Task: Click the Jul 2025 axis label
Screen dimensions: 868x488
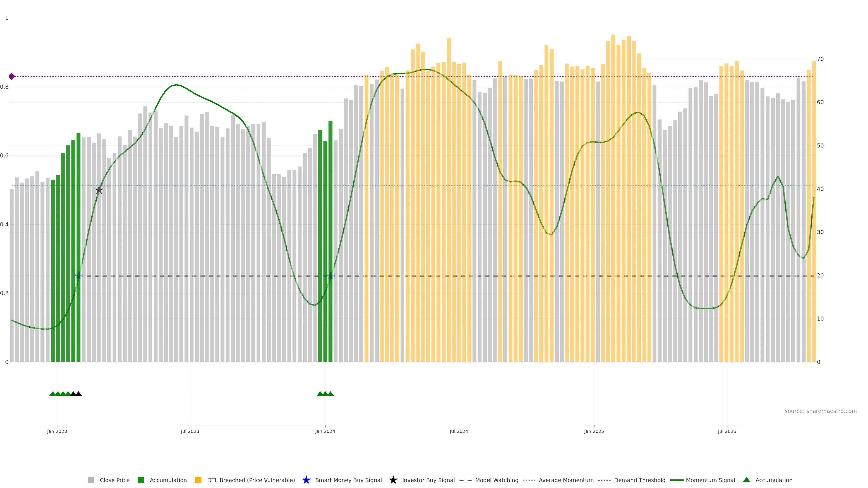Action: pyautogui.click(x=727, y=431)
